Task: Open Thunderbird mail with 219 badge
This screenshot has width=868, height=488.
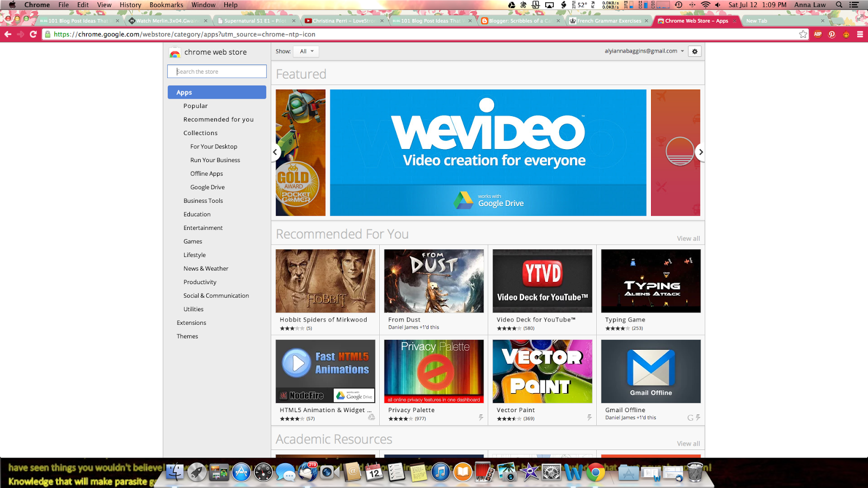Action: tap(308, 473)
